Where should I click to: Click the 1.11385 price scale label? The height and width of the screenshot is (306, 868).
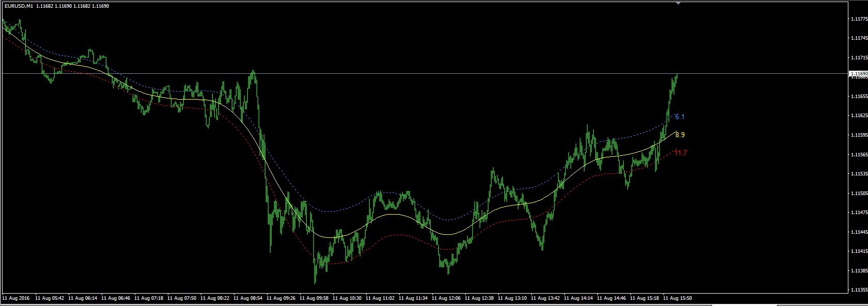point(858,270)
